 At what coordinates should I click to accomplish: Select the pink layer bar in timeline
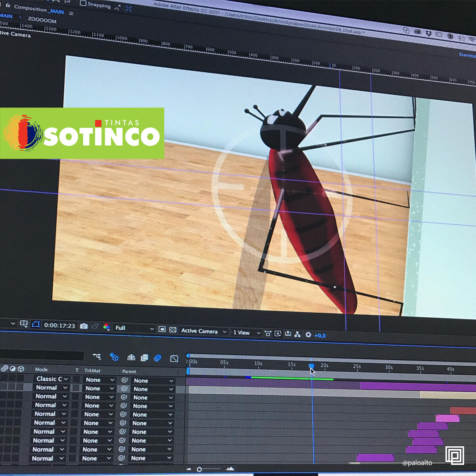tap(447, 418)
